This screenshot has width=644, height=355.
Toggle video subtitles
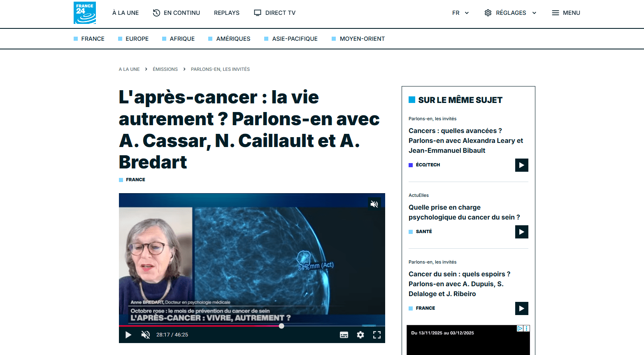[344, 335]
